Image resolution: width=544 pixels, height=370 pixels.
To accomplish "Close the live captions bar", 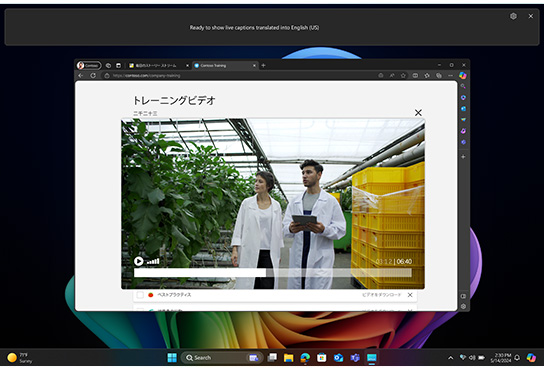I will (x=530, y=16).
